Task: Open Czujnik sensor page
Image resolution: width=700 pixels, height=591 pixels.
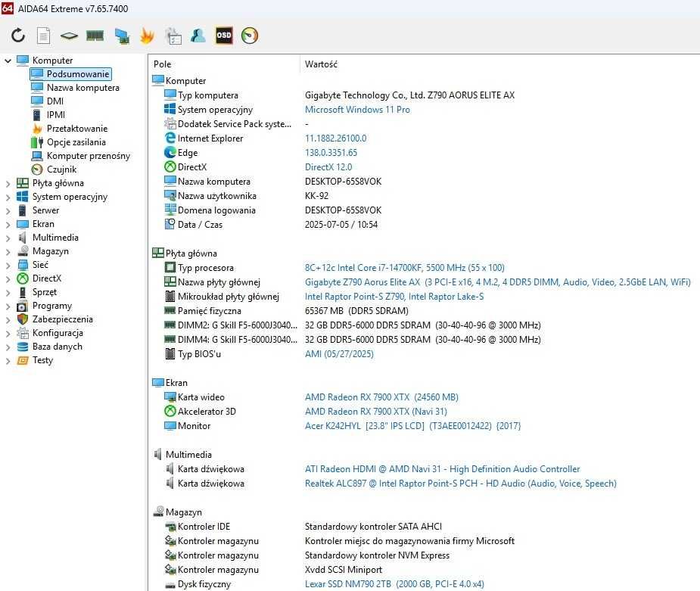Action: click(x=61, y=170)
